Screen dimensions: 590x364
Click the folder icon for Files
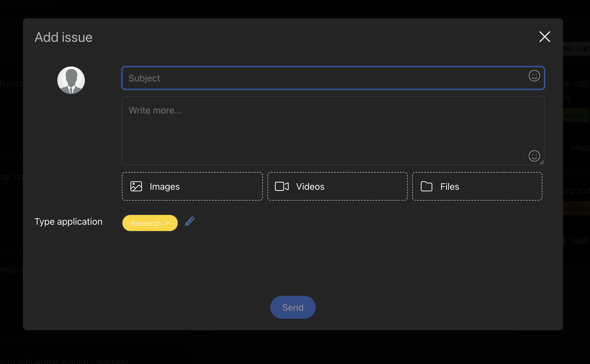[x=426, y=186]
